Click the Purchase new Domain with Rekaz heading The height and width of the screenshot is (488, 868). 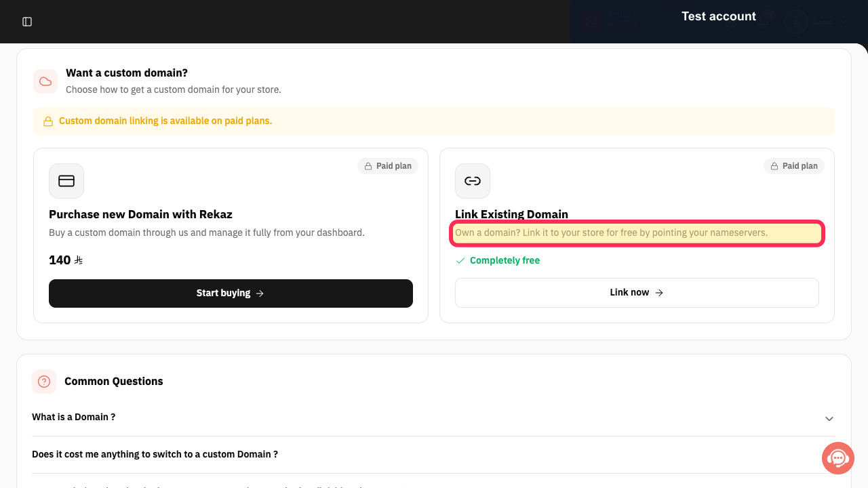pos(140,214)
